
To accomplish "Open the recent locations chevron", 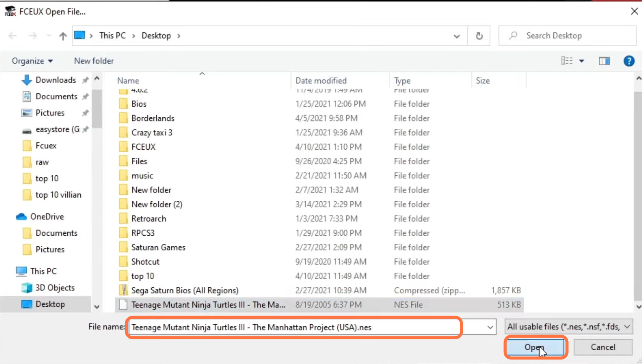I will pyautogui.click(x=49, y=36).
